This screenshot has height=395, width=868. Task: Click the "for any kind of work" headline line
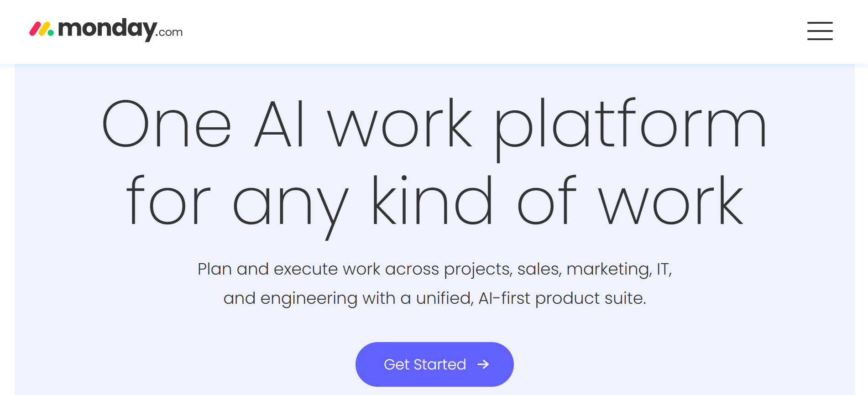[434, 202]
